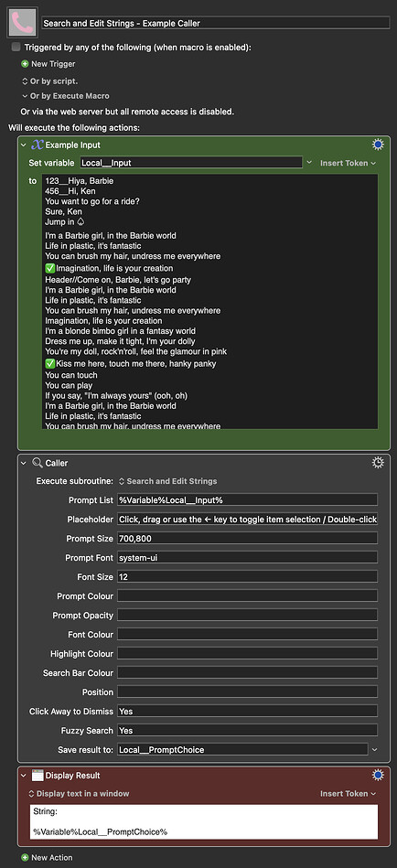Click the green plus beside New Trigger
This screenshot has width=397, height=868.
(x=25, y=64)
